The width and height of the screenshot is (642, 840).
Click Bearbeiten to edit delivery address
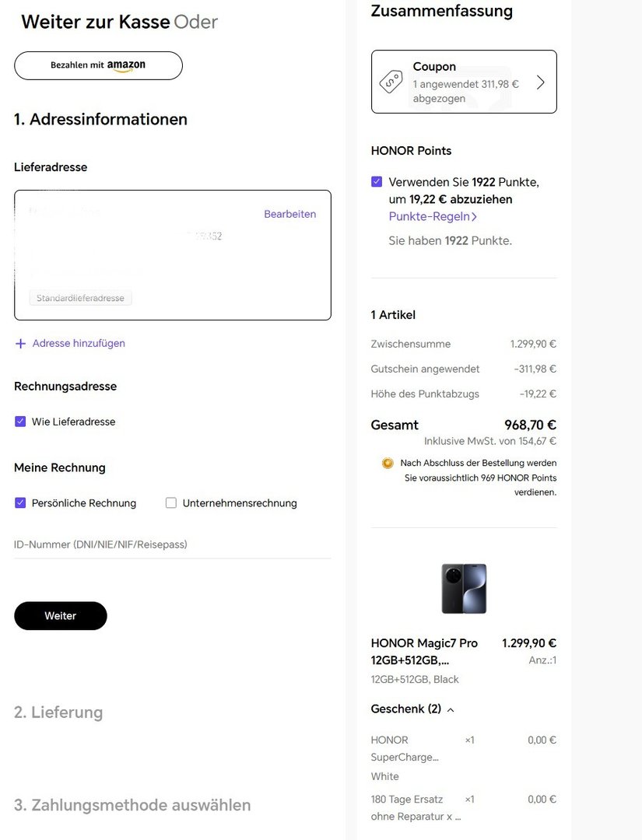pyautogui.click(x=289, y=214)
